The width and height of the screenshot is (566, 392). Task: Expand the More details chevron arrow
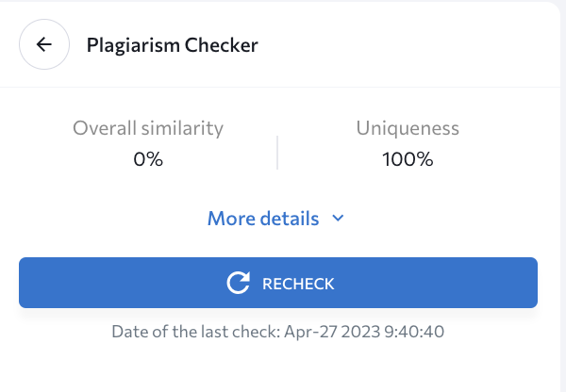[x=338, y=219]
